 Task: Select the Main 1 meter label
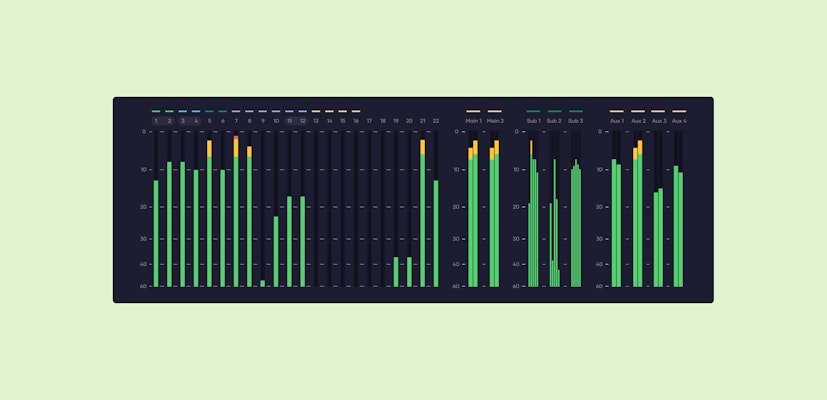[x=473, y=121]
